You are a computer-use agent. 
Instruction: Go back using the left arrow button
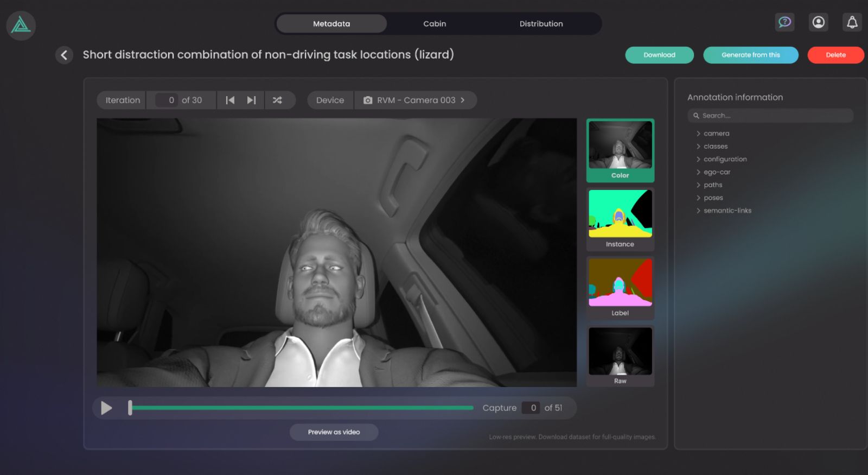pyautogui.click(x=64, y=55)
